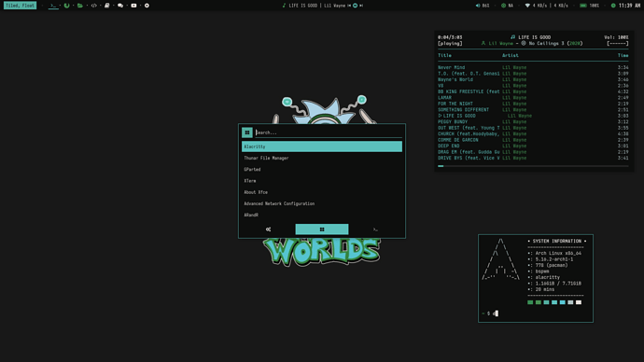Skip to next track in top bar
The height and width of the screenshot is (362, 644).
(x=361, y=6)
